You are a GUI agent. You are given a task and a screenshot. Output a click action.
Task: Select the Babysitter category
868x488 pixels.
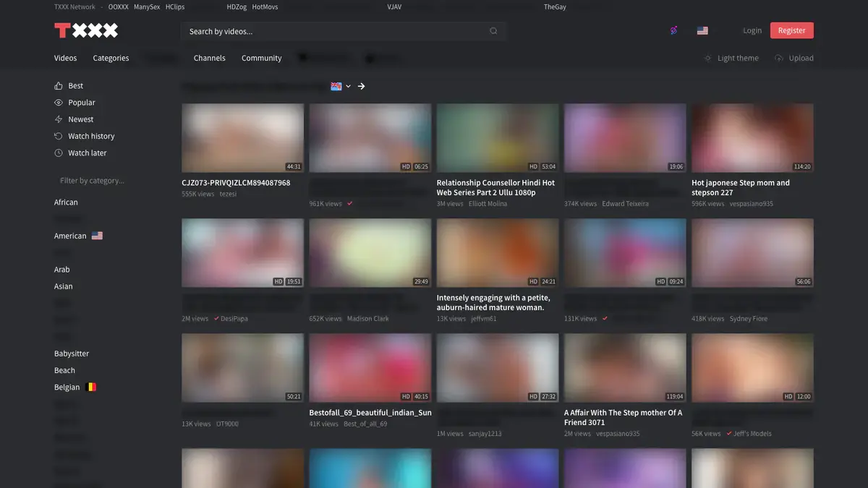tap(72, 354)
